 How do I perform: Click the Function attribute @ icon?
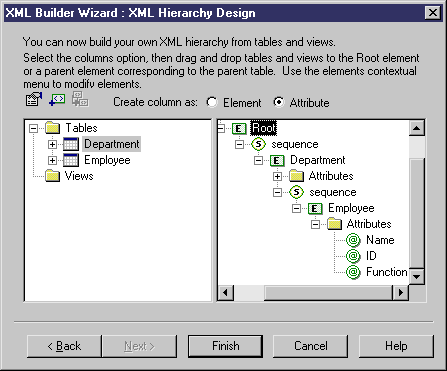pos(353,272)
